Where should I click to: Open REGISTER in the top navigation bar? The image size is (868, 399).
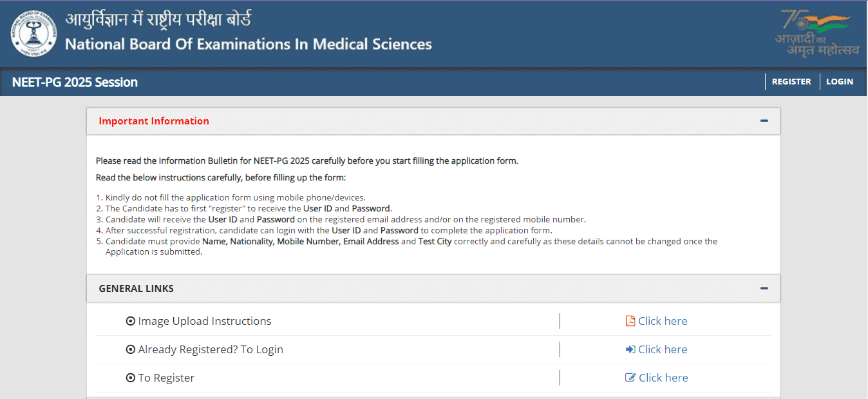point(791,82)
